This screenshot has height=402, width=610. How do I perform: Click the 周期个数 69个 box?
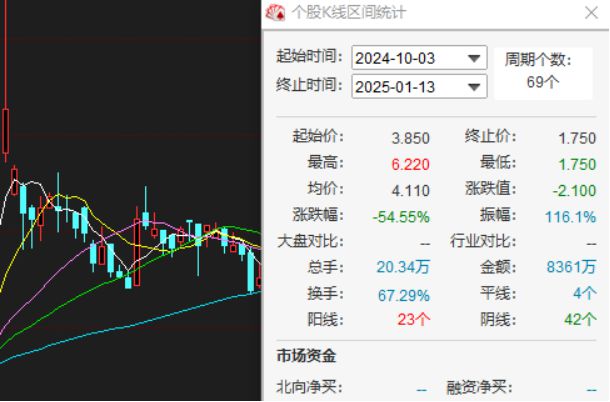[x=543, y=72]
